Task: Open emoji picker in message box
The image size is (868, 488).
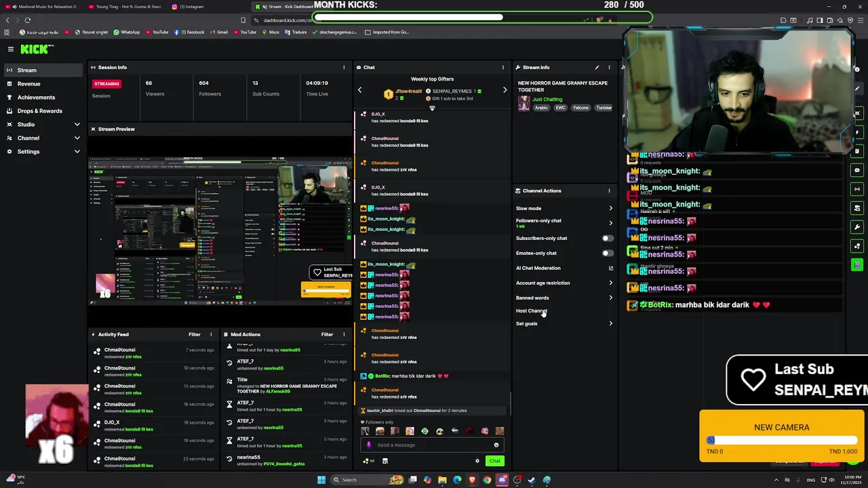Action: pos(496,445)
